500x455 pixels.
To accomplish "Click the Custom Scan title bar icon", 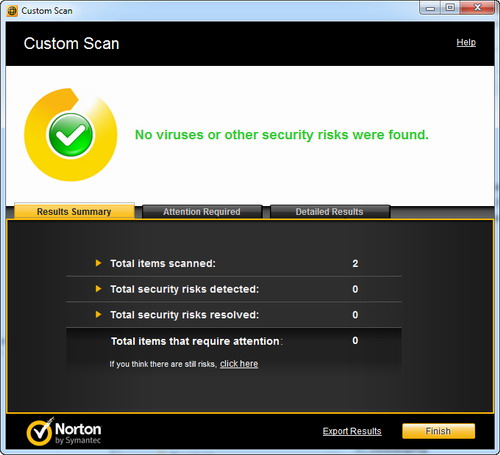I will coord(12,11).
